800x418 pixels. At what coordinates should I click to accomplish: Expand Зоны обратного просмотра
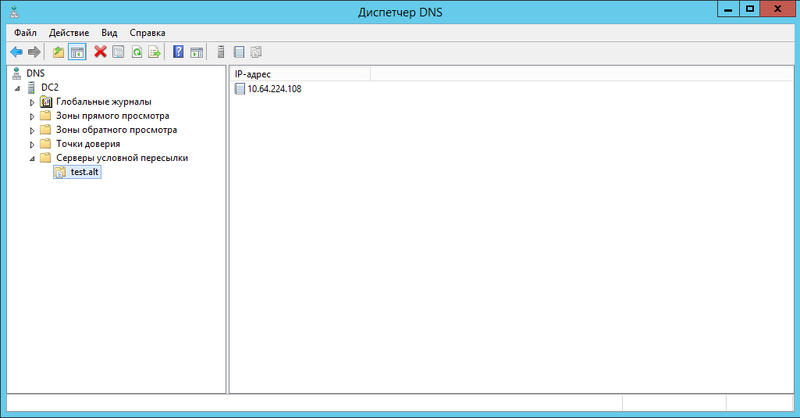tap(32, 131)
